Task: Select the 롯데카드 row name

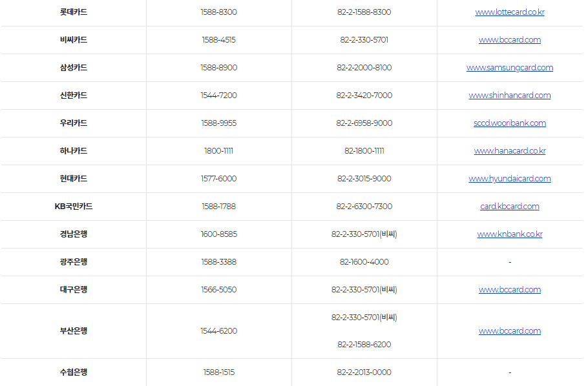Action: tap(74, 12)
